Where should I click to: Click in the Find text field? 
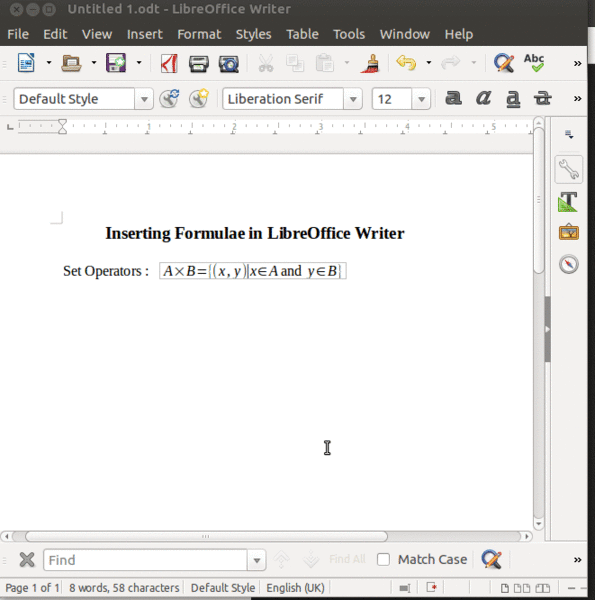145,560
